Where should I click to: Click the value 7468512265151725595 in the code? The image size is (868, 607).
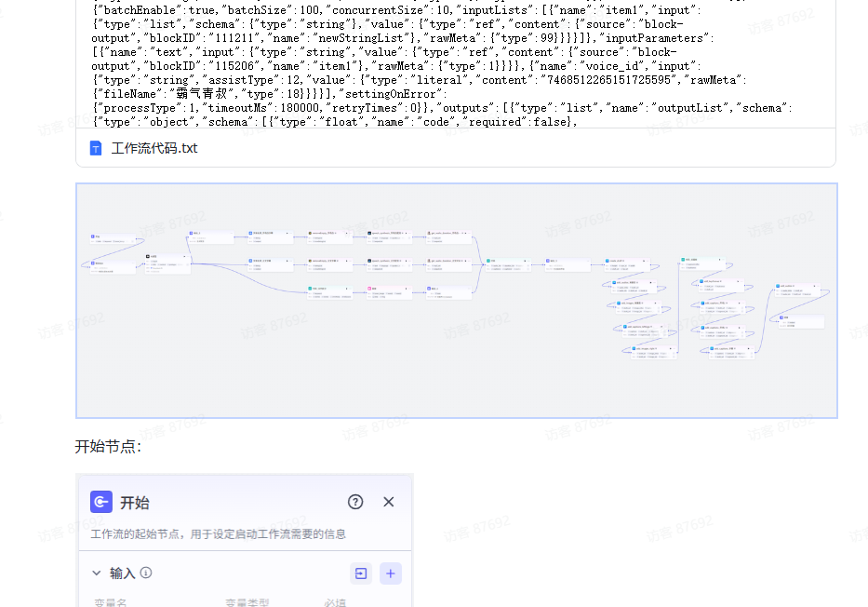608,80
